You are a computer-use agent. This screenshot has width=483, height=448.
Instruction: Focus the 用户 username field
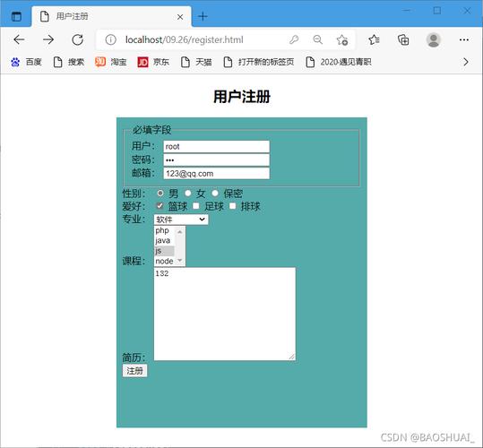coord(216,147)
